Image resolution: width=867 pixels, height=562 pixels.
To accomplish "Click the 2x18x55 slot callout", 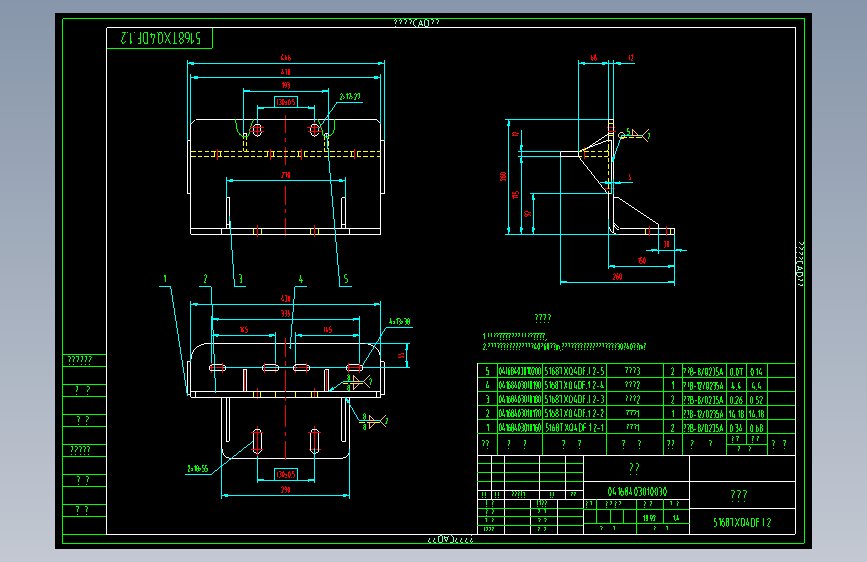I will tap(197, 469).
